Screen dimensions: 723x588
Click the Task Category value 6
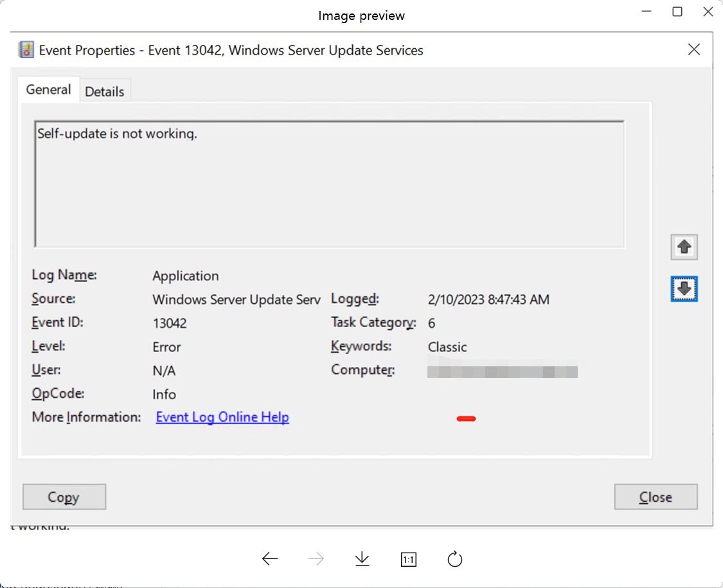[432, 323]
